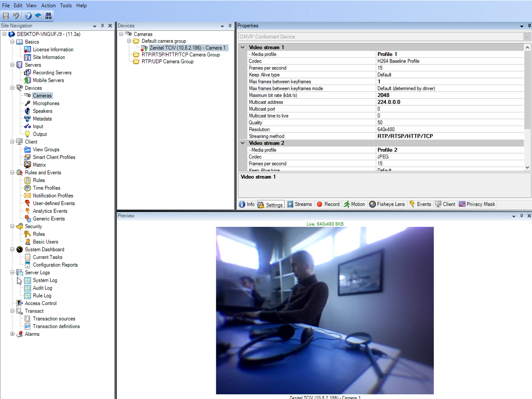Open the Tools menu

pos(65,5)
